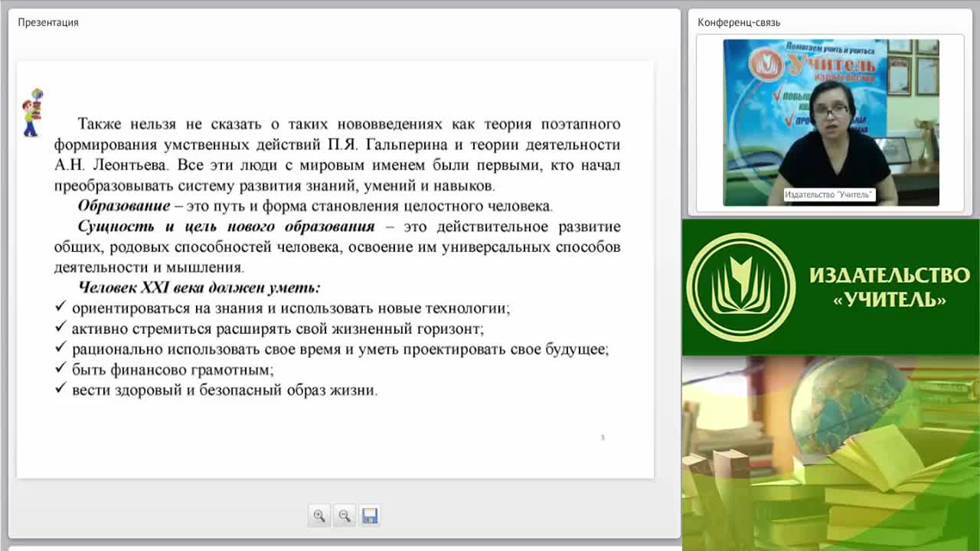Click the zoom out magnifier icon
This screenshot has height=551, width=980.
[x=345, y=516]
